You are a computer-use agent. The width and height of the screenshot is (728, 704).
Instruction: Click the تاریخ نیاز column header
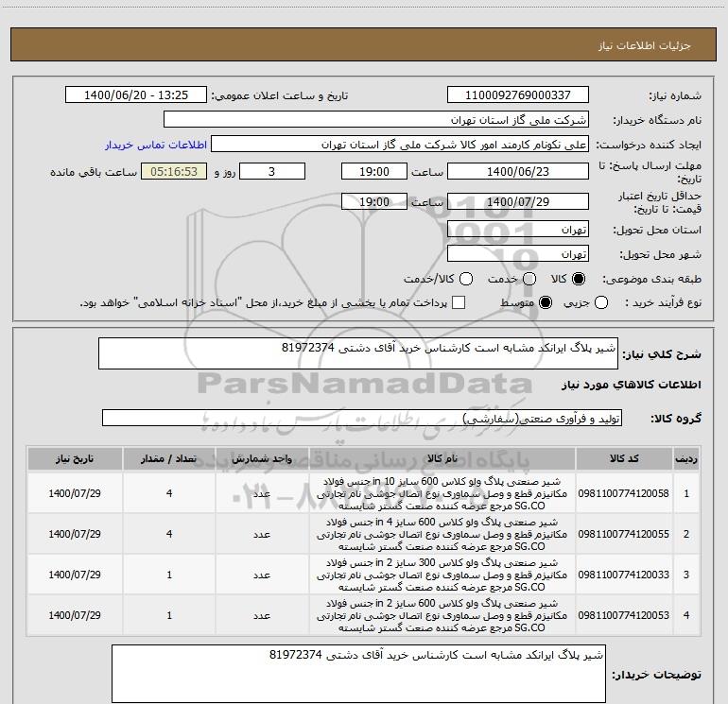75,459
